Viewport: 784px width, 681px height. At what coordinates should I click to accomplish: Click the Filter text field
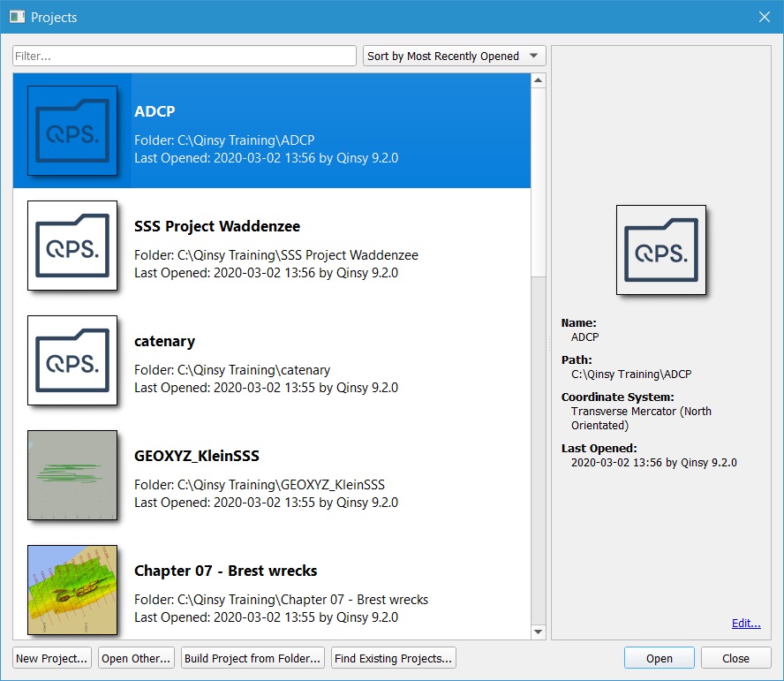point(185,57)
